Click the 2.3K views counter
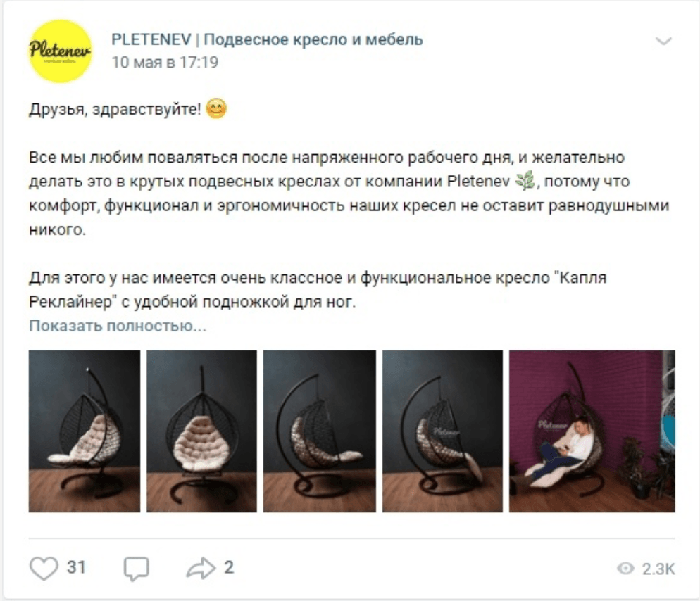Screen dimensions: 700x601 (x=658, y=569)
